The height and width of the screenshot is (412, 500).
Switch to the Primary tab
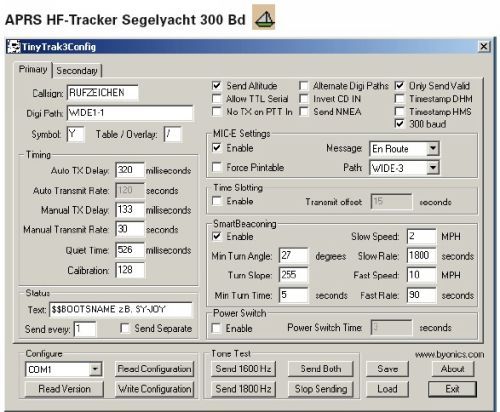pyautogui.click(x=33, y=69)
